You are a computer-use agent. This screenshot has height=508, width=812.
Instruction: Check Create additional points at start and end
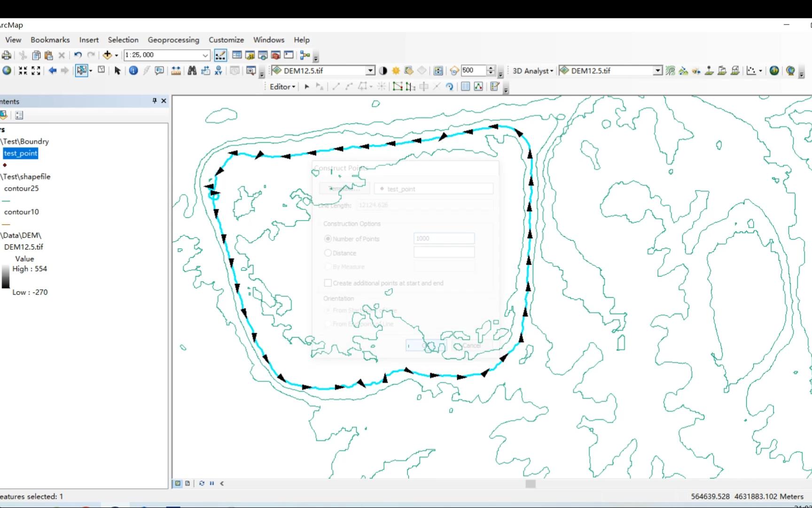click(x=328, y=283)
